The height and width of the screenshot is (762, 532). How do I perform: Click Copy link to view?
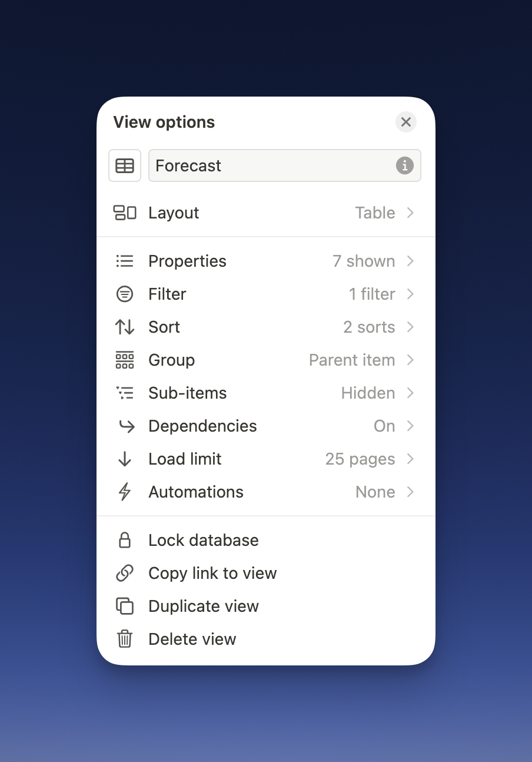[x=212, y=573]
